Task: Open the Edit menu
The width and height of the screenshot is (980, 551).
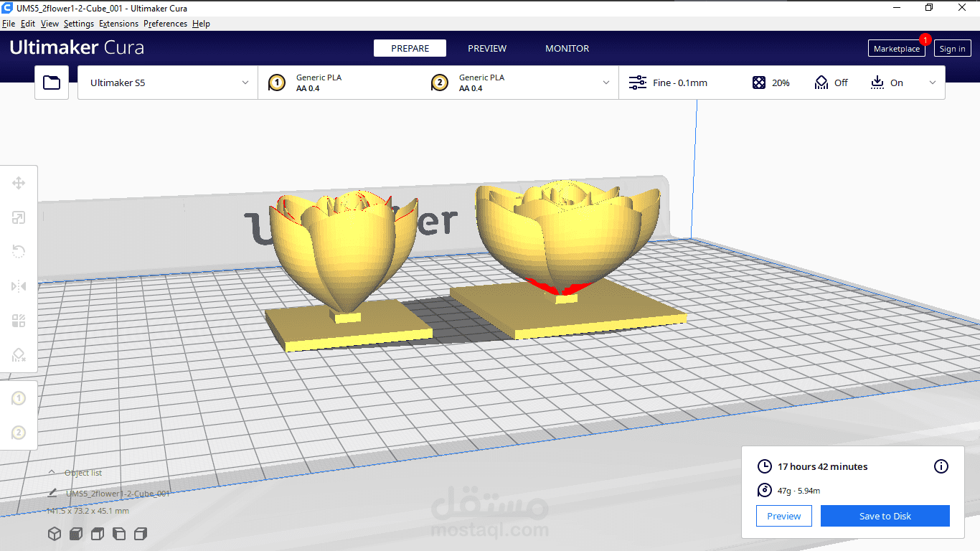Action: pos(28,24)
